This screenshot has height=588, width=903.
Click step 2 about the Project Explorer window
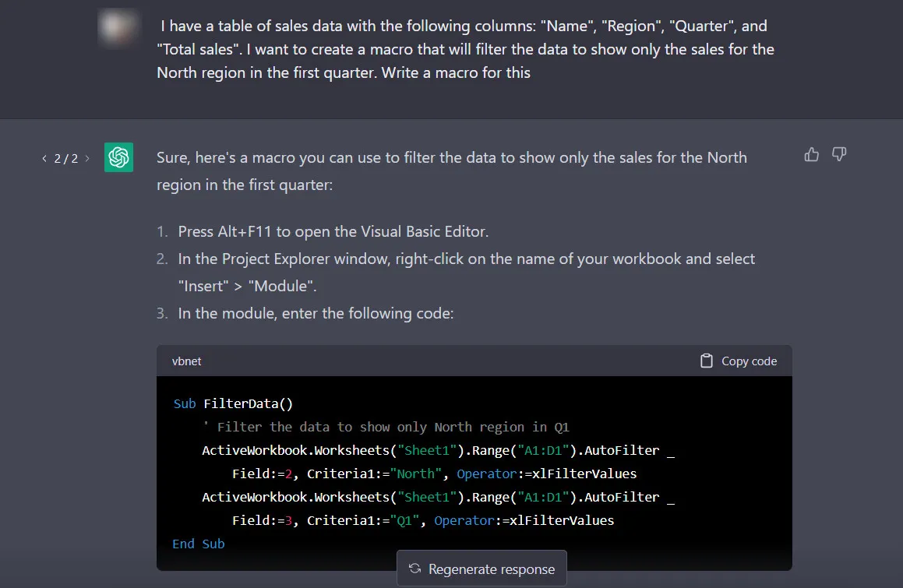[x=466, y=259]
